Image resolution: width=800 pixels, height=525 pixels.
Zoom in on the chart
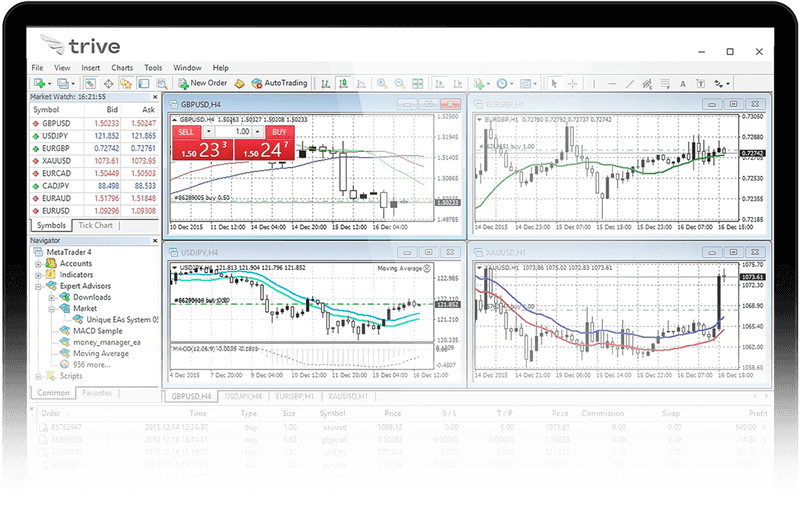point(382,83)
